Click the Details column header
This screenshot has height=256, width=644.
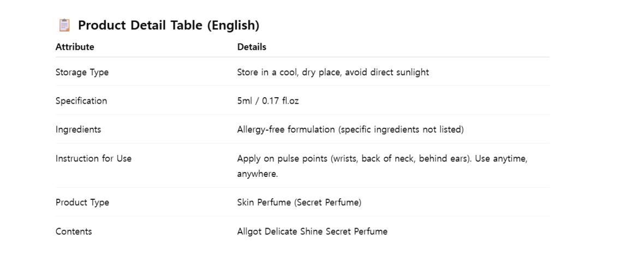(x=252, y=47)
